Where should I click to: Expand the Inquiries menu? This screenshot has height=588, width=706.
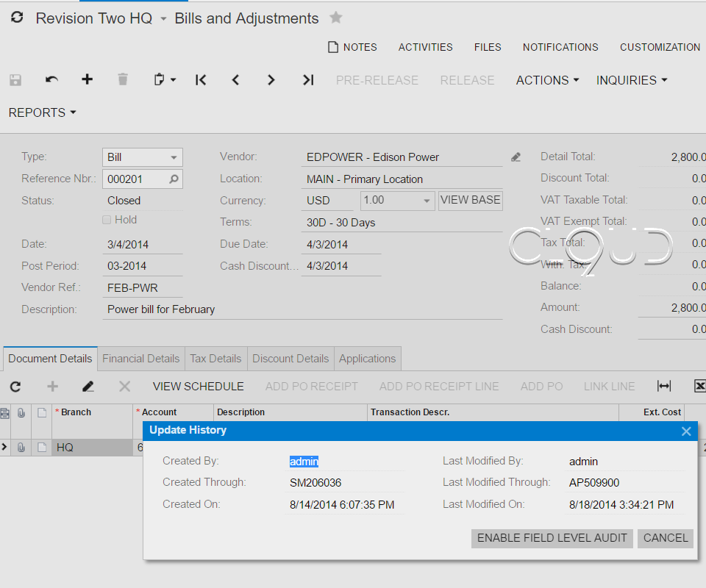[x=631, y=80]
